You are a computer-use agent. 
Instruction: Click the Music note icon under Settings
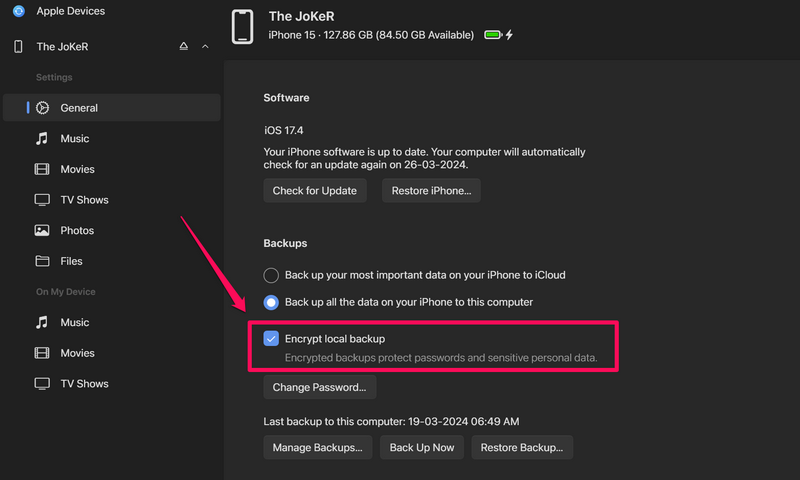click(42, 139)
